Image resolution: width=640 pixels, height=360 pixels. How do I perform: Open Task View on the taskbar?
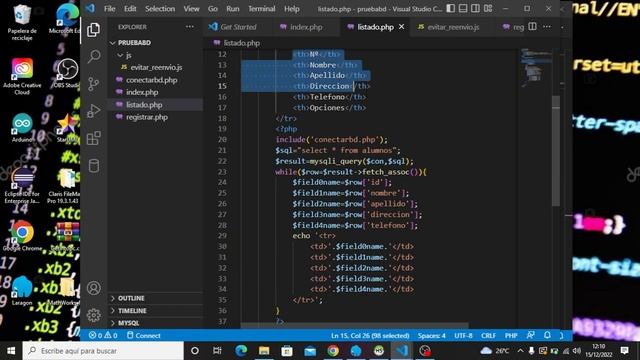(x=217, y=351)
